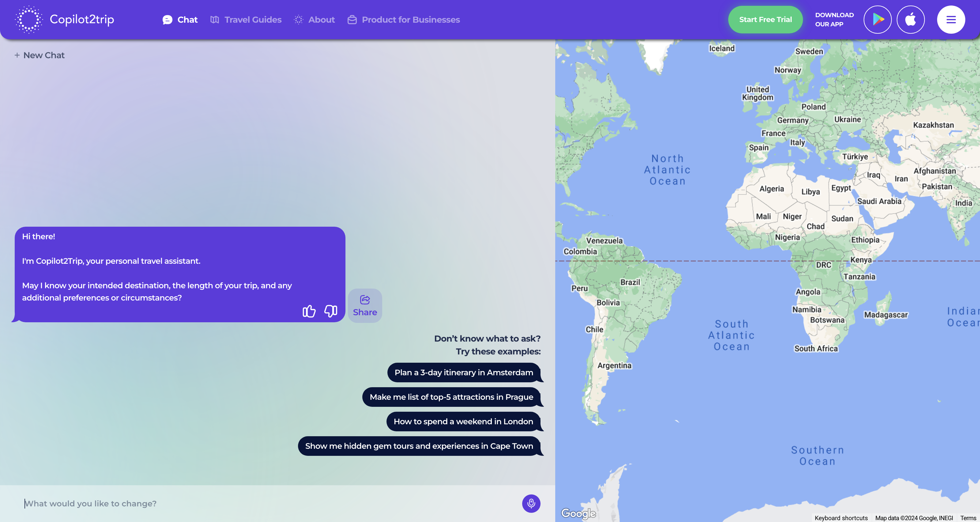Click Tanzania on the map
The width and height of the screenshot is (980, 522).
pos(859,277)
